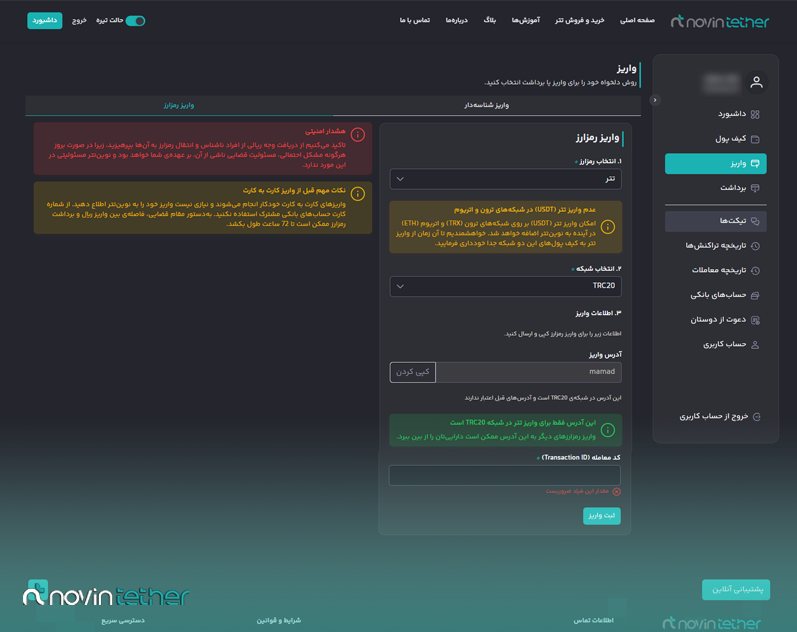Click the ۱. انتخاب رمزارز label
797x632 pixels.
click(x=600, y=161)
